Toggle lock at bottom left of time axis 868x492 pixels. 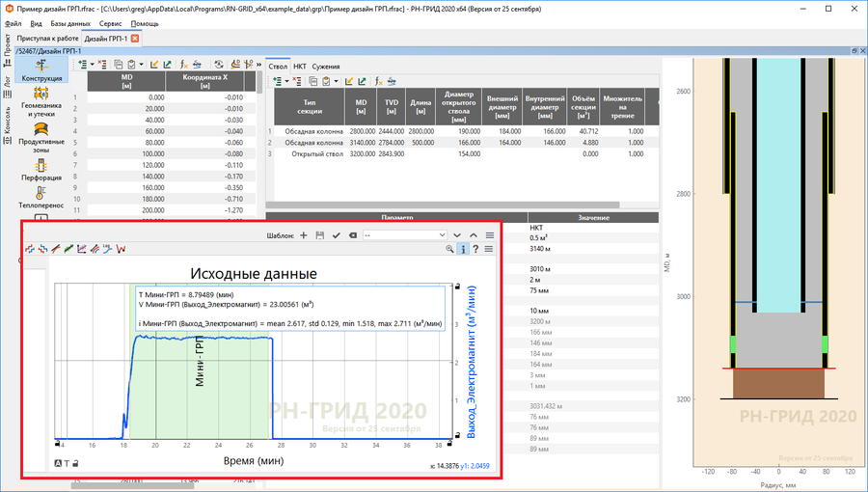tap(58, 444)
